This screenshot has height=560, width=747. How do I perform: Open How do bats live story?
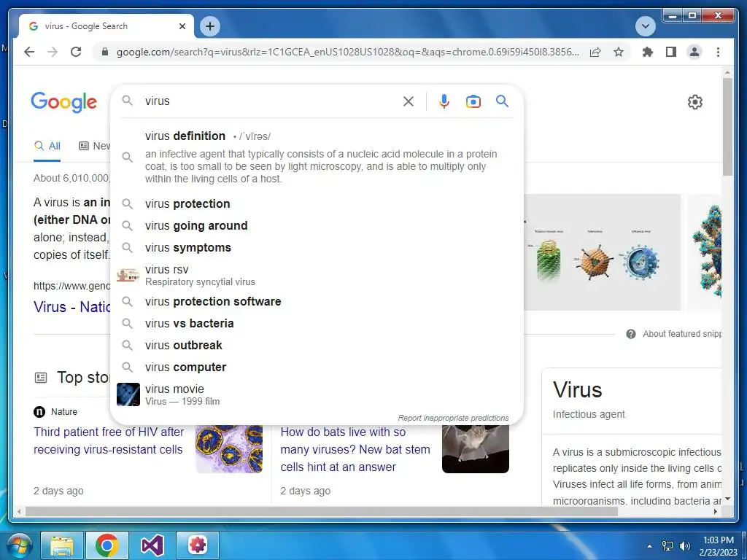click(355, 449)
